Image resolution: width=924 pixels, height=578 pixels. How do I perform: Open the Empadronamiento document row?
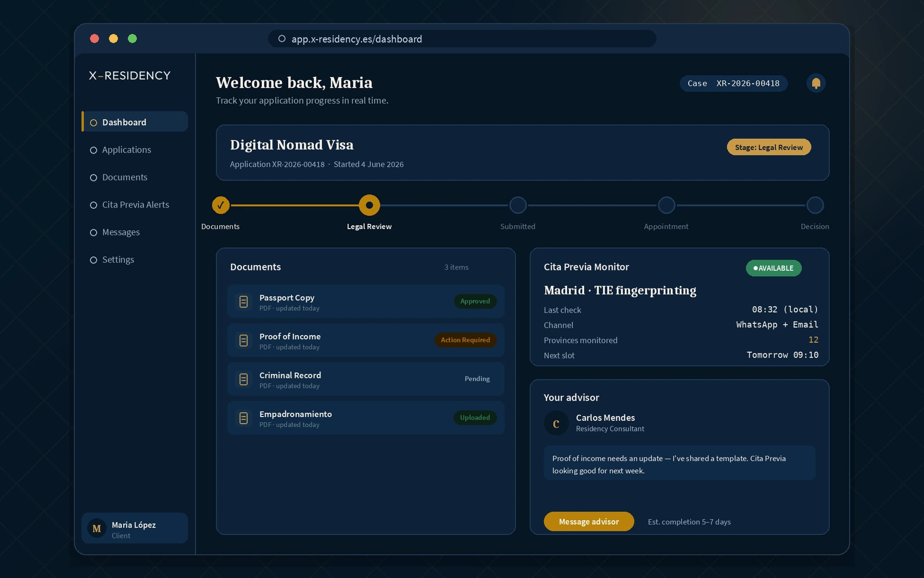point(366,418)
